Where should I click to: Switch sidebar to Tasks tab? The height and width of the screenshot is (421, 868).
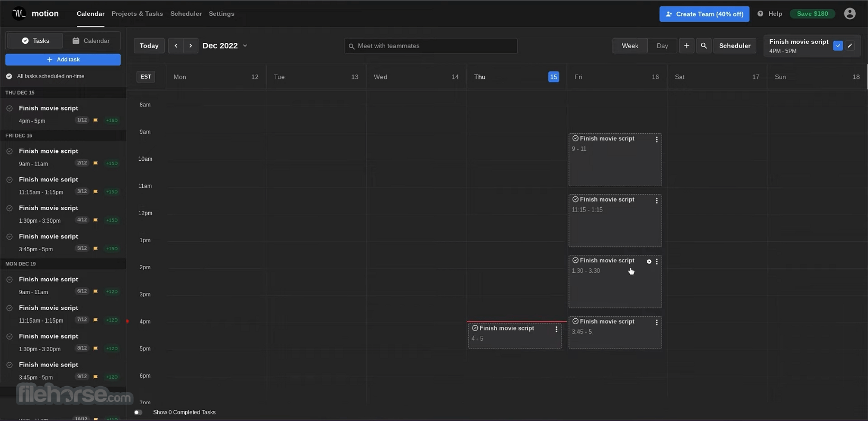[35, 41]
